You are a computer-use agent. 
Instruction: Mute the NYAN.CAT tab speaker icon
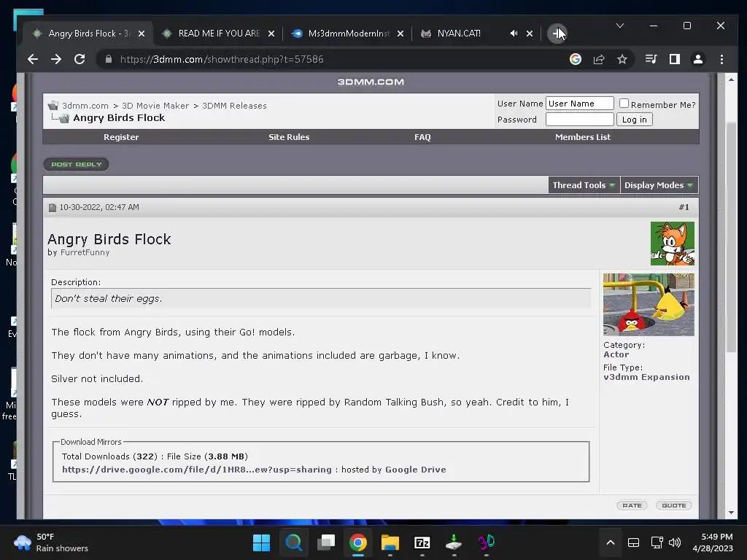514,34
